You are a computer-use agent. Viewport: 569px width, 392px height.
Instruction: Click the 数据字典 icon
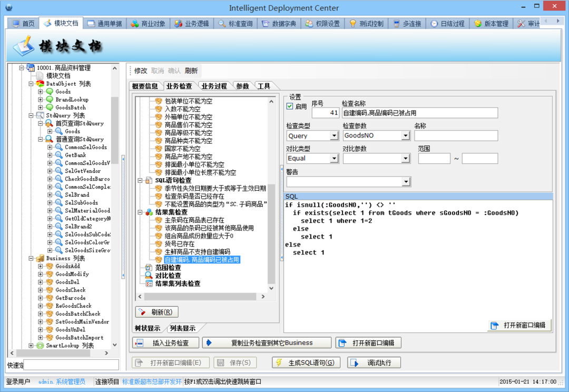pos(265,24)
